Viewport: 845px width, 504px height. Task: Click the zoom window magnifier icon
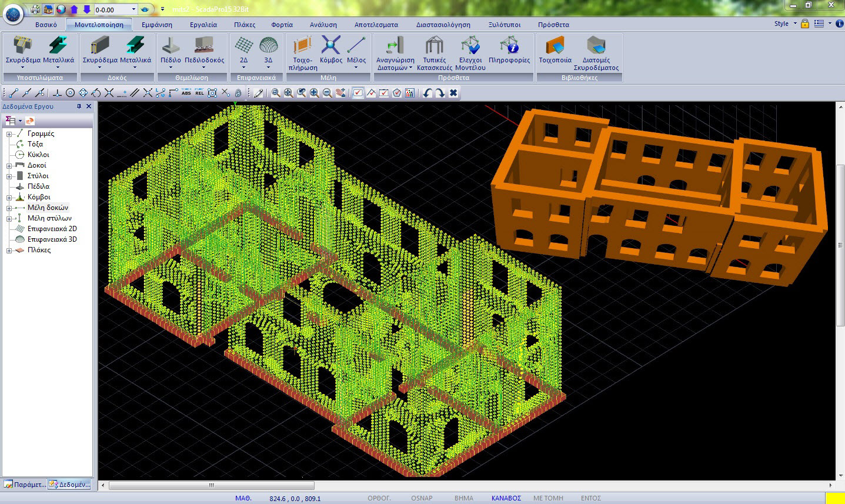[276, 93]
